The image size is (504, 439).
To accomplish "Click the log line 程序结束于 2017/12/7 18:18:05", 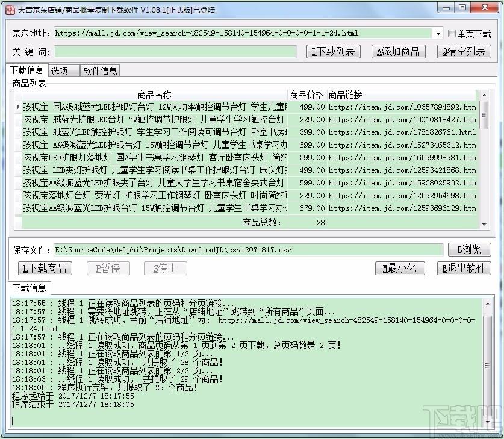I will tap(73, 404).
